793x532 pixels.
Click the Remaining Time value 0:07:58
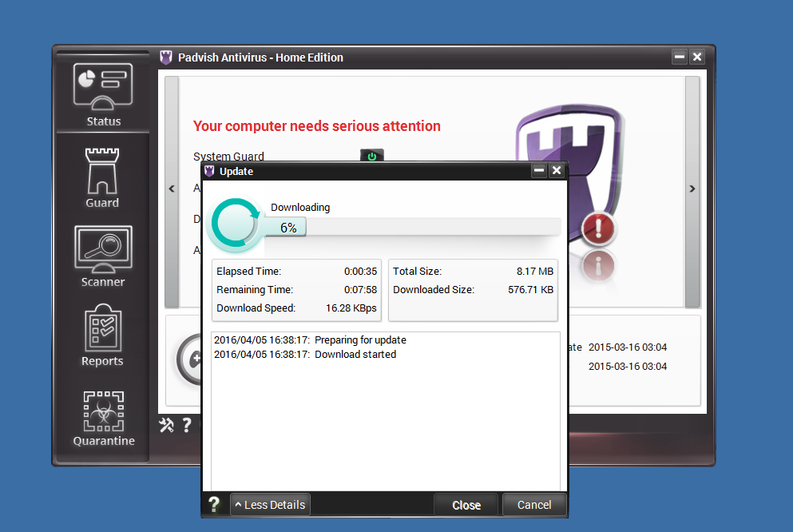point(361,290)
